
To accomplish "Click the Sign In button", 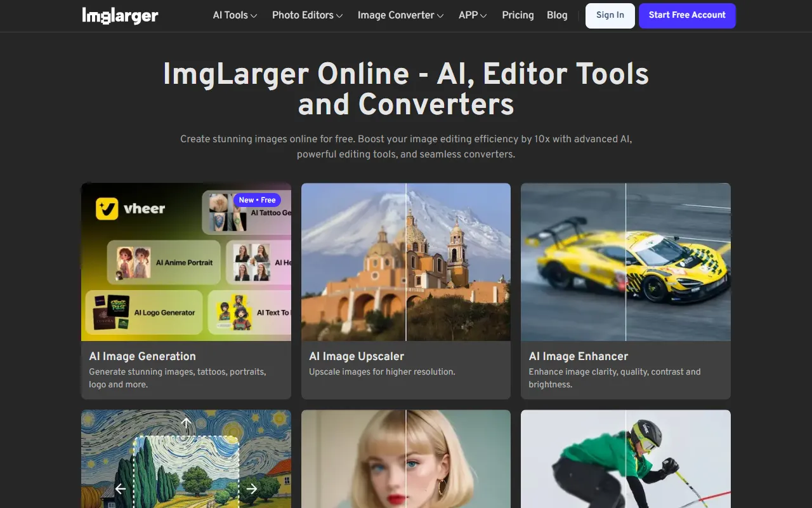I will (x=610, y=15).
